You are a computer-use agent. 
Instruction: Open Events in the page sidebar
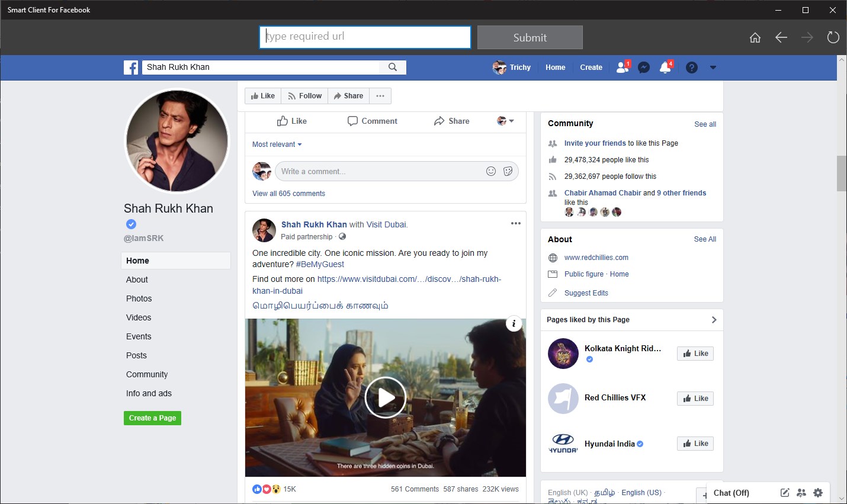(x=139, y=336)
